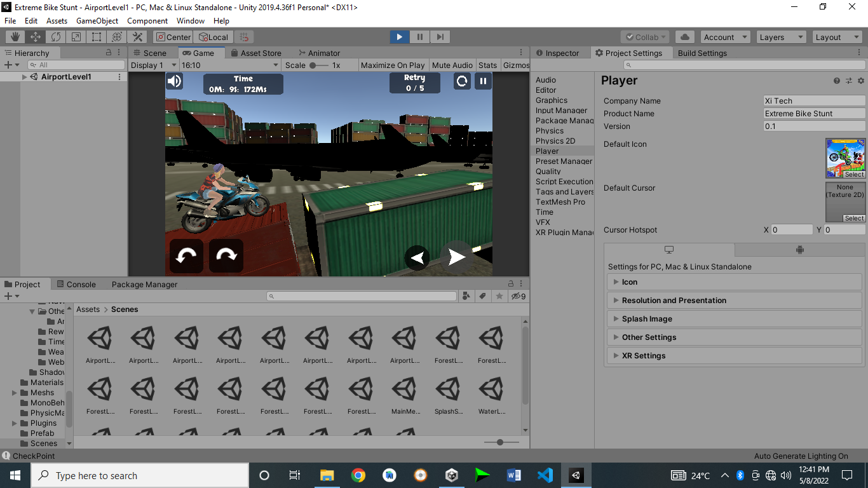Pause the game playback
Viewport: 868px width, 488px height.
click(420, 37)
